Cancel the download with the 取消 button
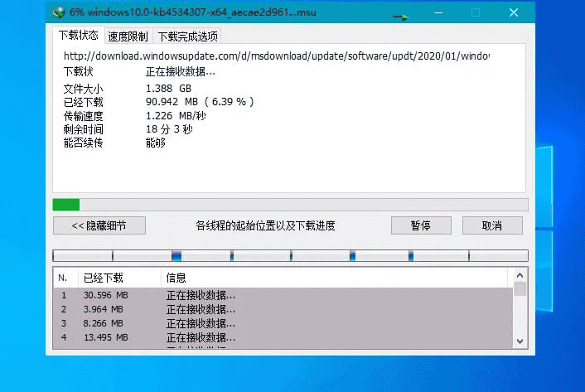This screenshot has height=392, width=585. click(x=492, y=225)
